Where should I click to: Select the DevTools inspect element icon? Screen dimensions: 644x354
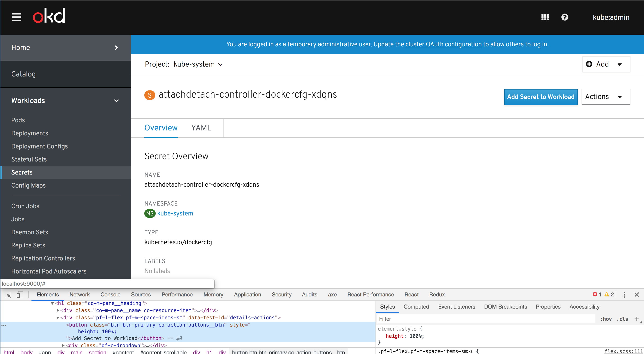click(x=8, y=295)
